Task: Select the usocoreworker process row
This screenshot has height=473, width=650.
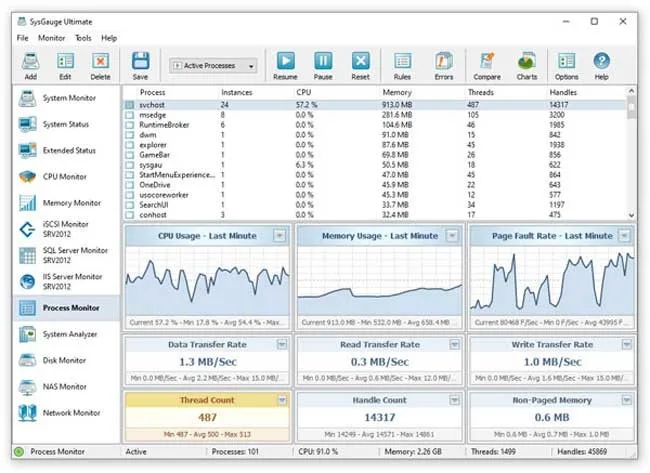Action: pyautogui.click(x=375, y=195)
